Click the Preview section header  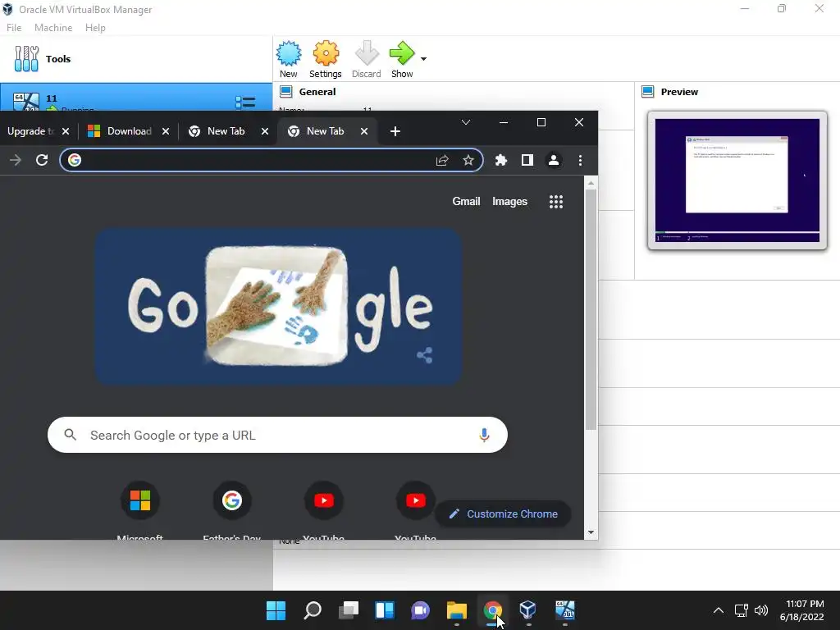[679, 92]
